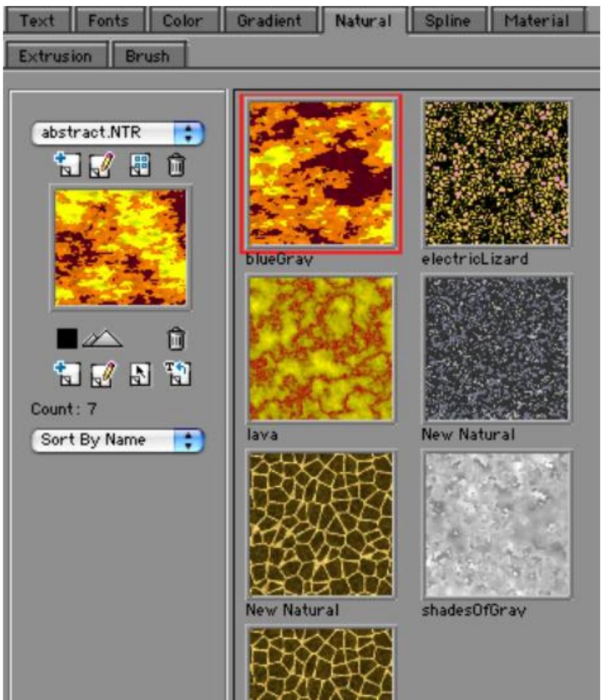Click the trash icon next to grid icon

pyautogui.click(x=176, y=165)
